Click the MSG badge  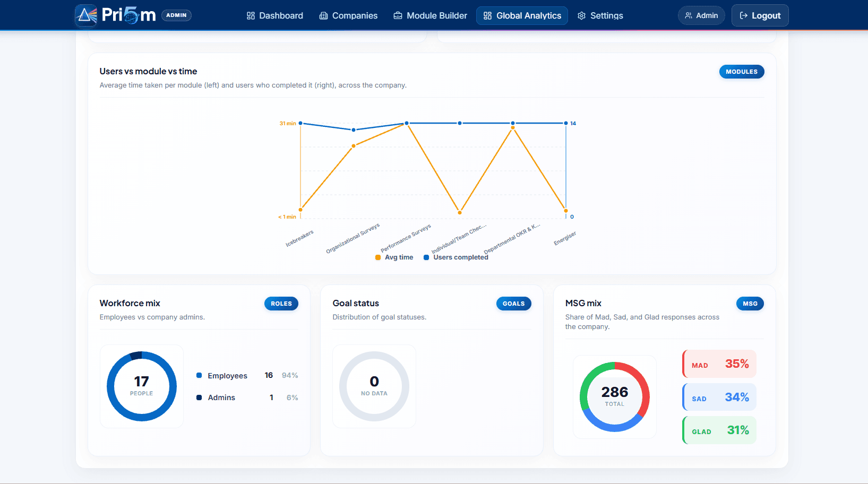click(x=750, y=304)
